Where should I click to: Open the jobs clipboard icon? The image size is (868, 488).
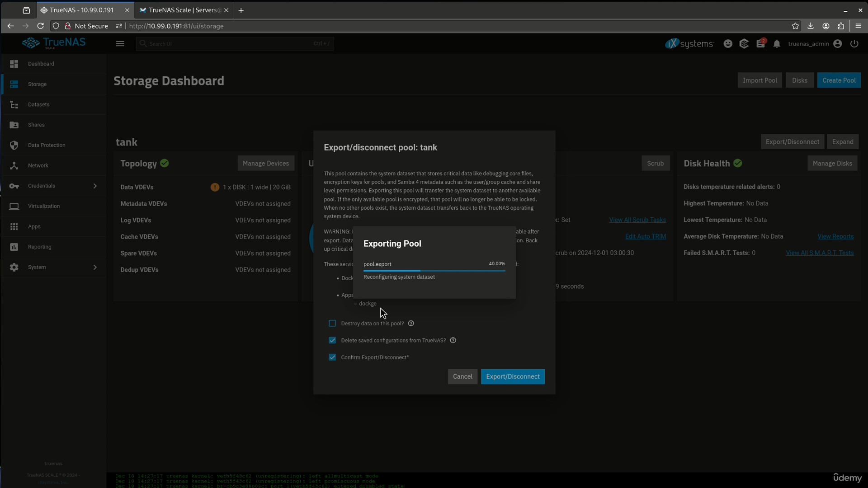pos(760,43)
